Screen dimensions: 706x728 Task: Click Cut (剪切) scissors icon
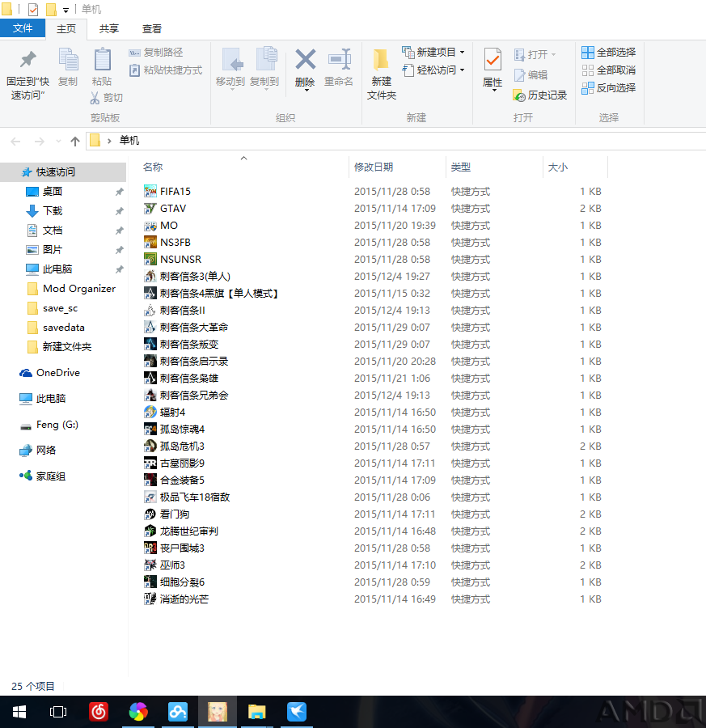pyautogui.click(x=95, y=98)
